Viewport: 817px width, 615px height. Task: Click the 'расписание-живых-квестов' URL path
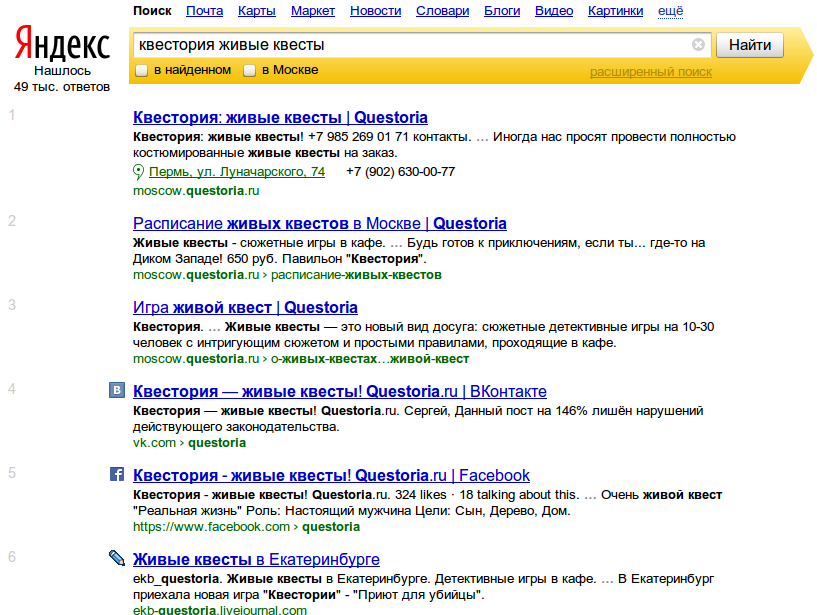[x=356, y=275]
